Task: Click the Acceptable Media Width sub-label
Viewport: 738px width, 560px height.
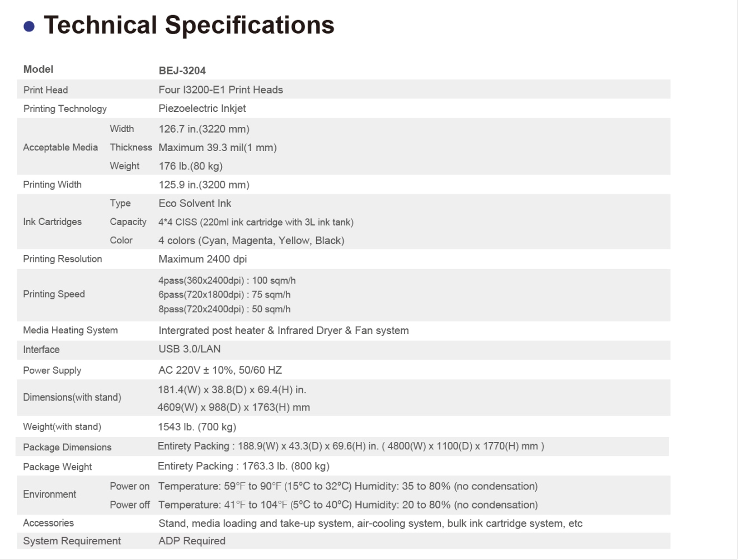Action: 121,129
